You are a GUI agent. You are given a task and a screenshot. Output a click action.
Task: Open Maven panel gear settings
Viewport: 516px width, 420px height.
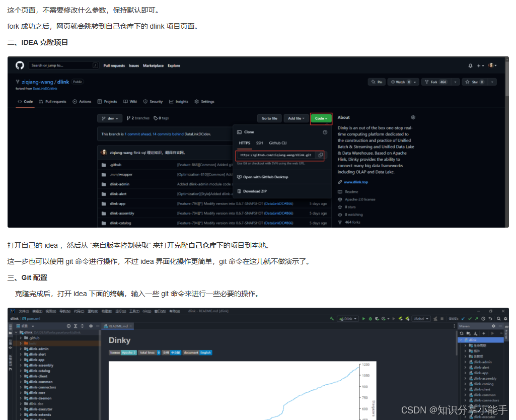[493, 326]
